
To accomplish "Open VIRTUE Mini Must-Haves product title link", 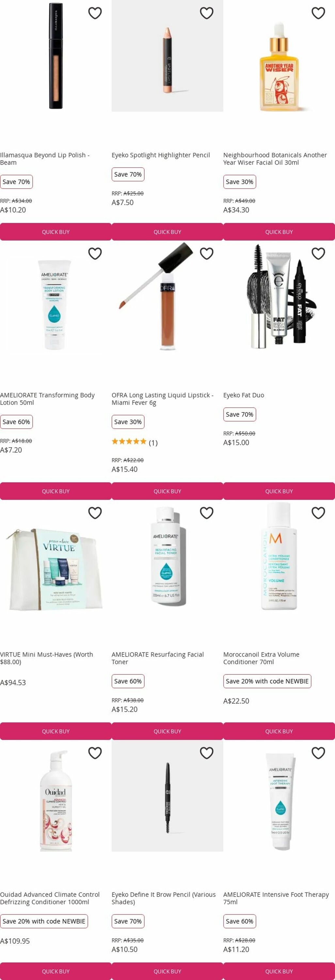I will coord(46,658).
